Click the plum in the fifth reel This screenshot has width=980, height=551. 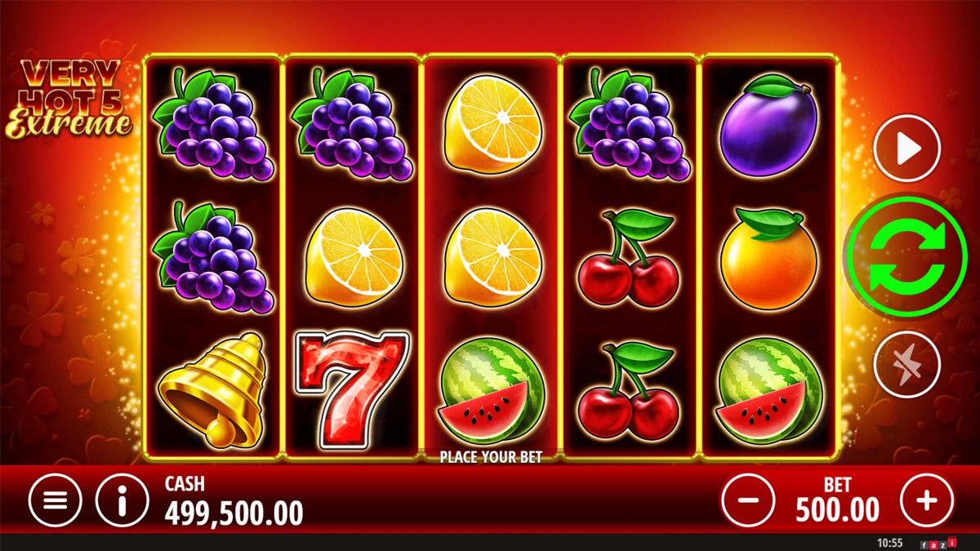768,124
